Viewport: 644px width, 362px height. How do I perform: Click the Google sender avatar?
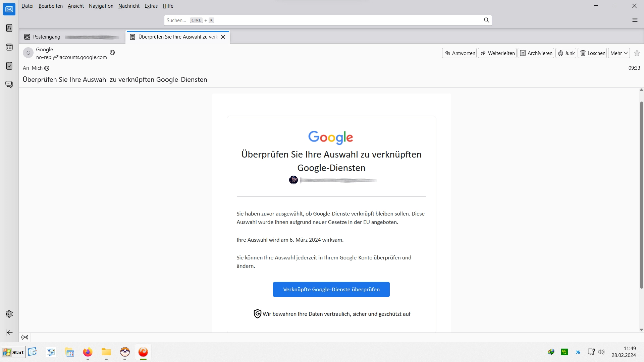28,53
